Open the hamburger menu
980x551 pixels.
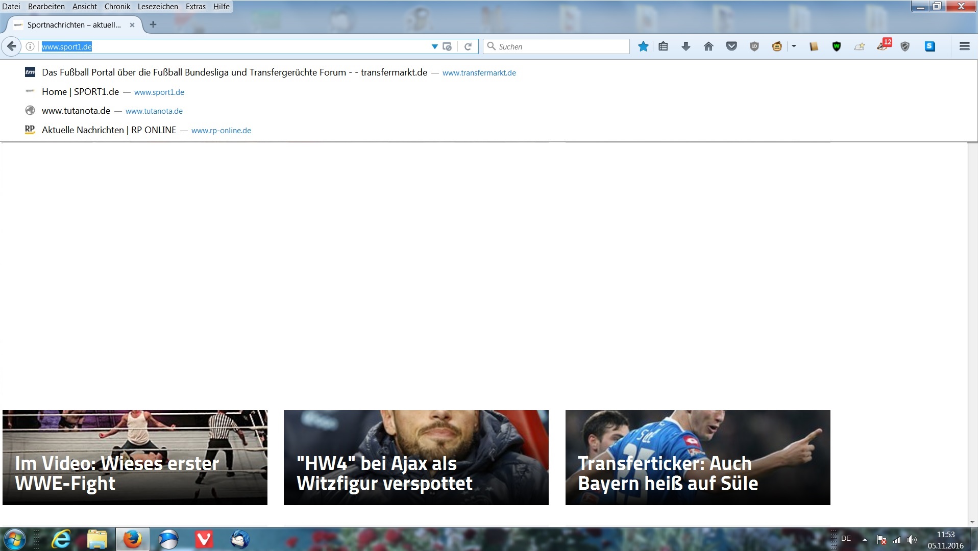[964, 46]
